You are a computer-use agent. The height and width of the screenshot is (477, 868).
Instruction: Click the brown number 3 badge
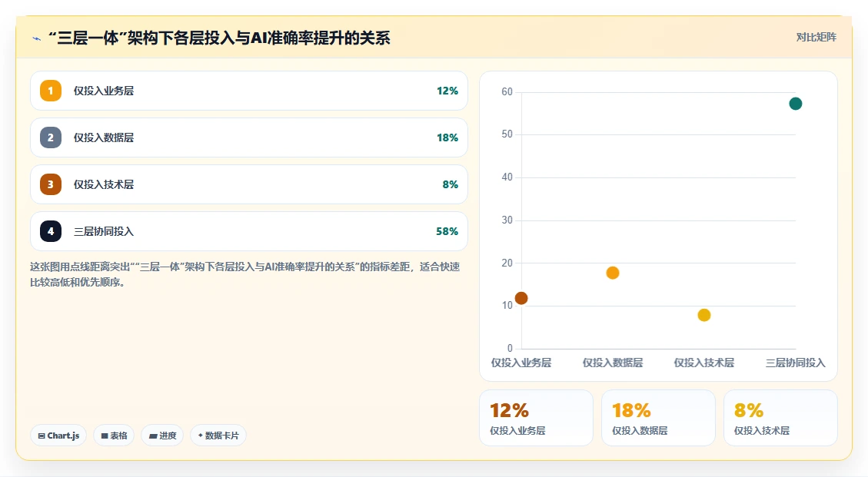(51, 184)
